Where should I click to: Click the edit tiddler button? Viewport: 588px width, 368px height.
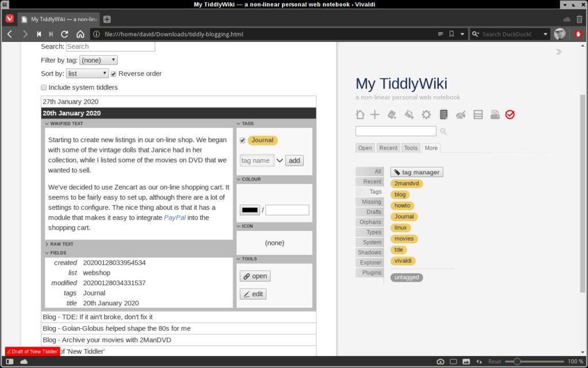[x=253, y=294]
